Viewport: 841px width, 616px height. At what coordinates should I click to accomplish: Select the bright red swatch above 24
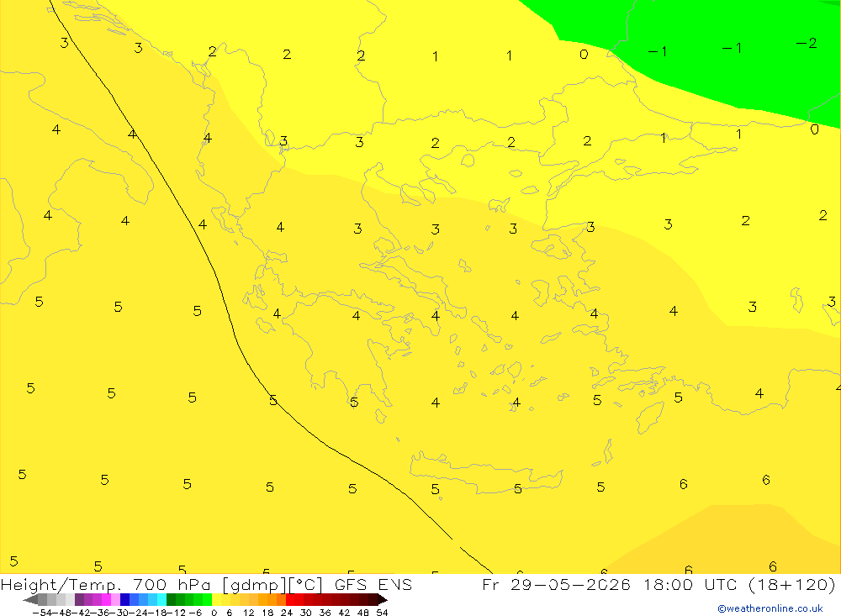pos(290,600)
